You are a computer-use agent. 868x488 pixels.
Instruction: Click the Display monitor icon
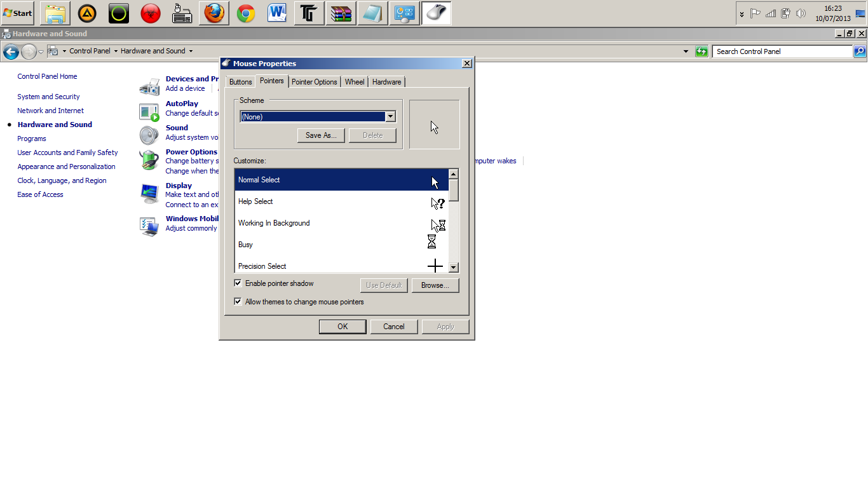[149, 194]
